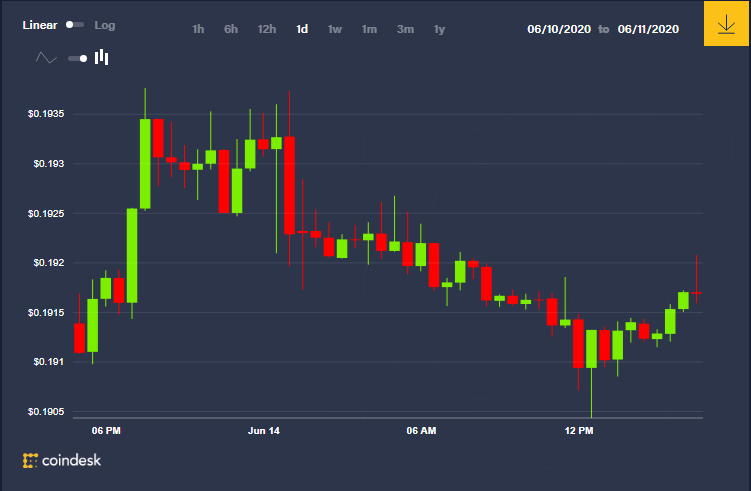Click the $0.1935 price axis label
751x491 pixels.
click(46, 114)
